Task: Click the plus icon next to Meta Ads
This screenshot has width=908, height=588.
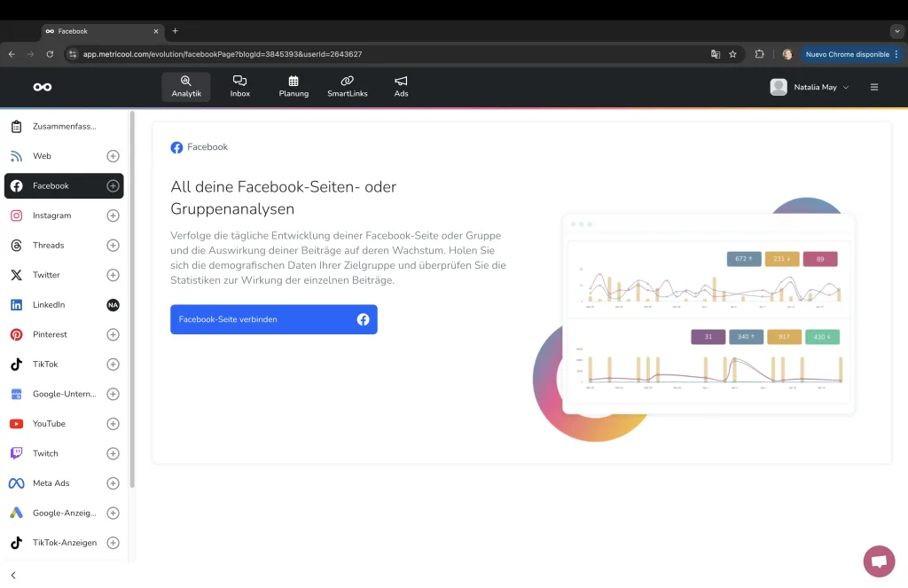Action: 113,483
